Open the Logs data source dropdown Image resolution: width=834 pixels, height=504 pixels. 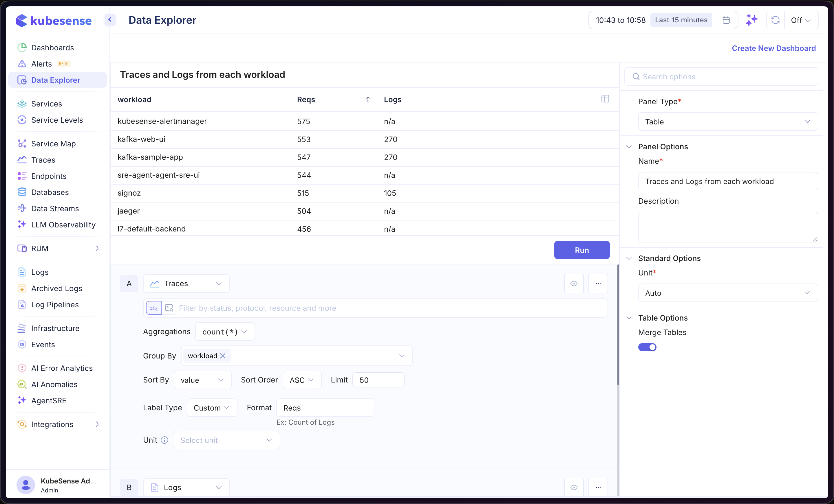pyautogui.click(x=186, y=487)
